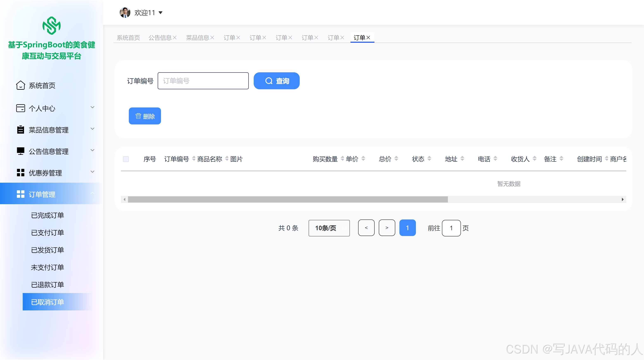This screenshot has width=644, height=360.
Task: Open 已完成订单 in the sidebar
Action: 47,215
